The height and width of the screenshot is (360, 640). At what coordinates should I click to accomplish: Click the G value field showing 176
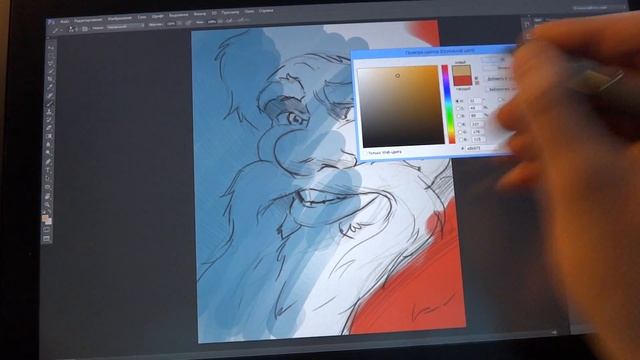click(x=478, y=132)
